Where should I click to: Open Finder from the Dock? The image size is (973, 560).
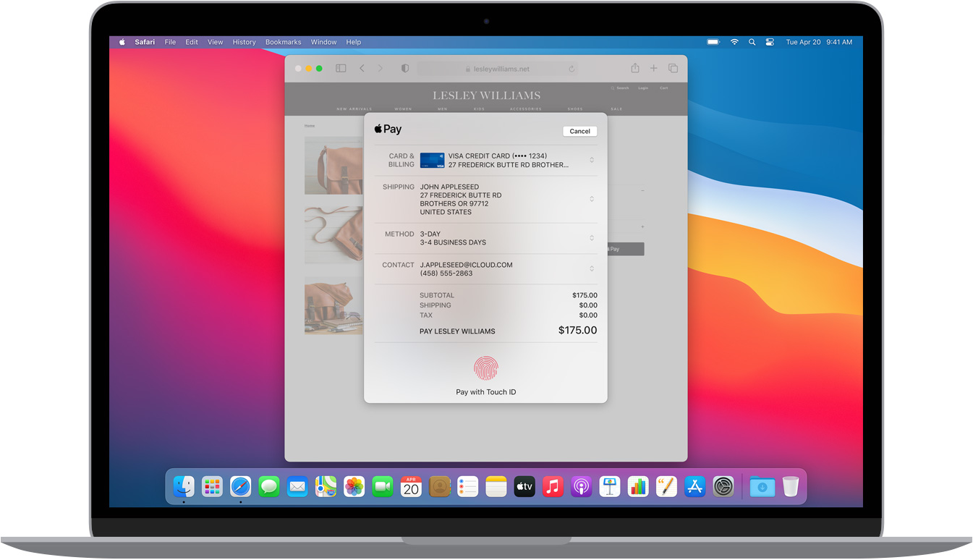click(184, 486)
